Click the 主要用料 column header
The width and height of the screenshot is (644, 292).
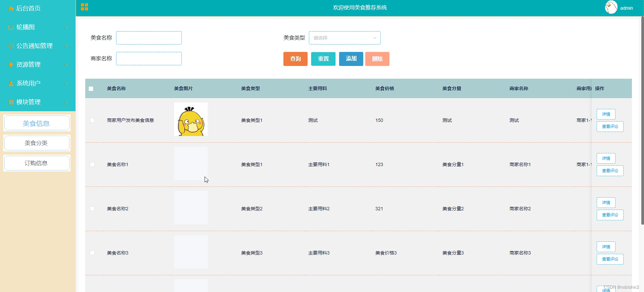318,88
